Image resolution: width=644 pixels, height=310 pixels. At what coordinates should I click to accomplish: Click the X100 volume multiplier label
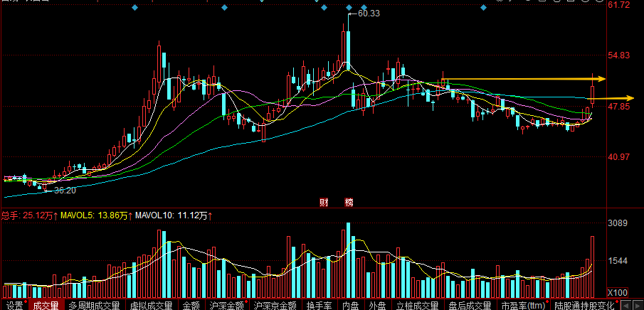coord(618,293)
